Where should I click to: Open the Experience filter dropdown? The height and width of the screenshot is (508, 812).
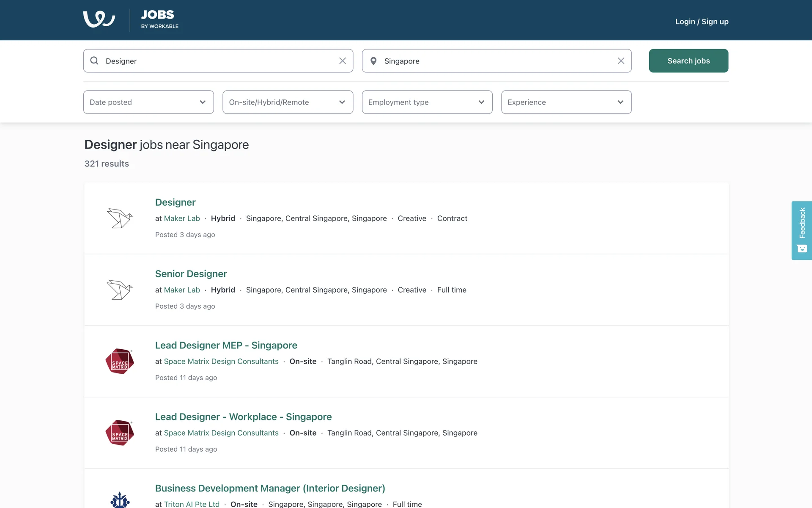(x=566, y=102)
